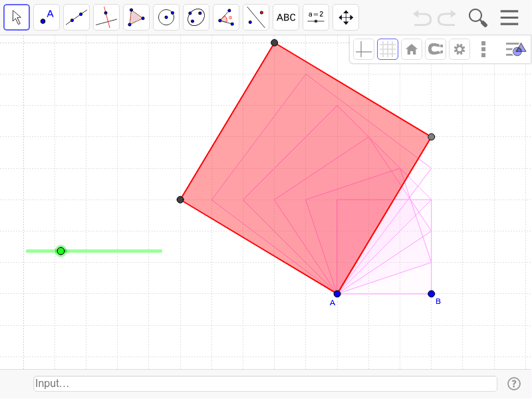The width and height of the screenshot is (532, 399).
Task: Open the main hamburger menu
Action: (509, 18)
